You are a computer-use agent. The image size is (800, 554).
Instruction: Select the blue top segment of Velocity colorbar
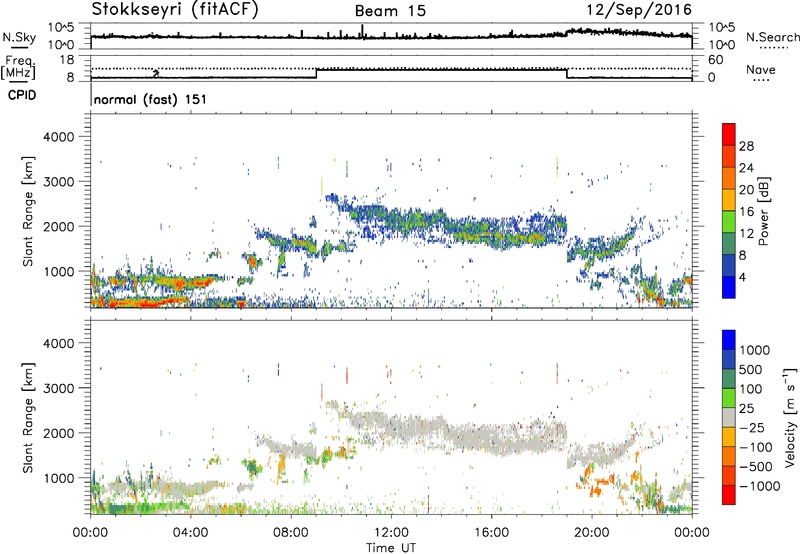tap(729, 340)
